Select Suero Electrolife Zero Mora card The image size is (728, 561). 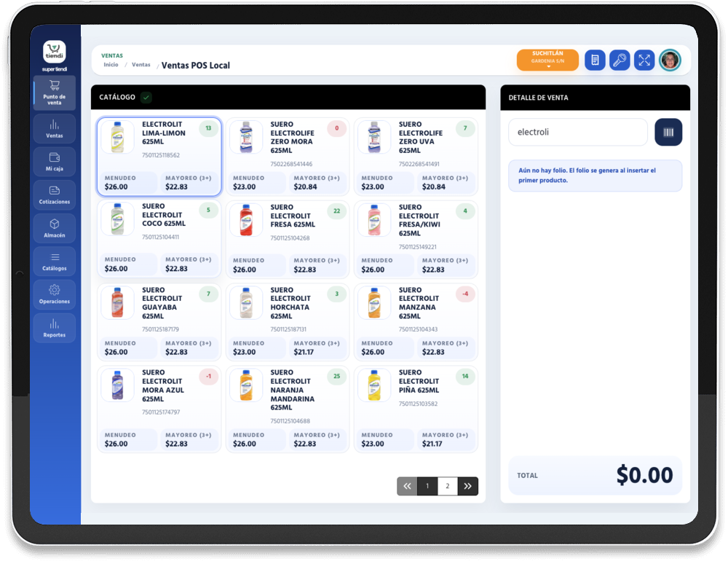(288, 157)
